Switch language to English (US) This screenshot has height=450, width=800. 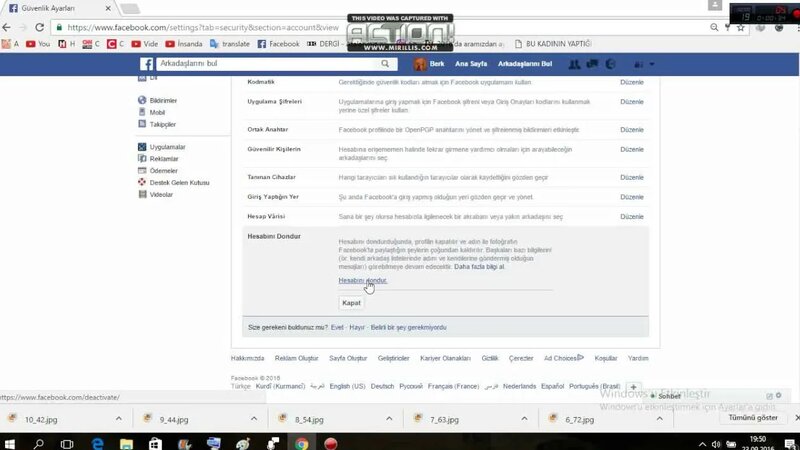[x=347, y=387]
